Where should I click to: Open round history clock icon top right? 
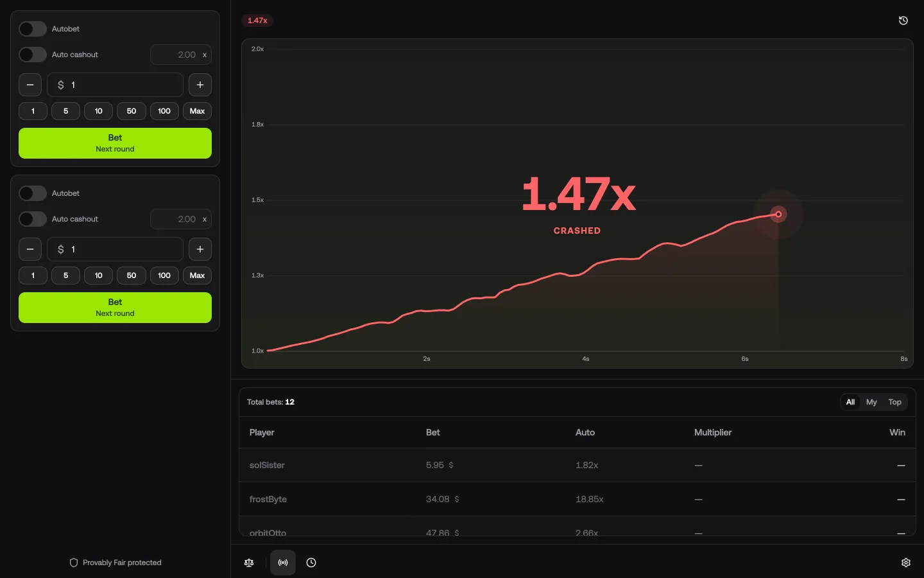tap(903, 21)
